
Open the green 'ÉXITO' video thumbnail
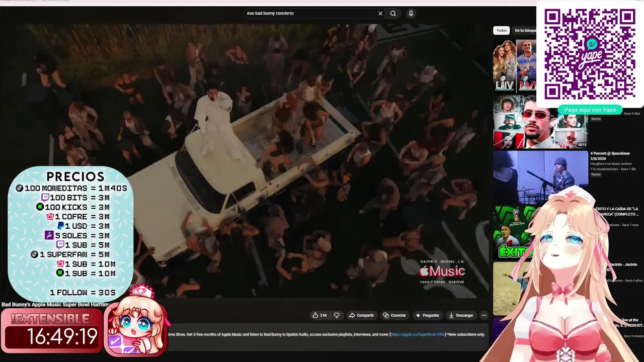coord(514,232)
